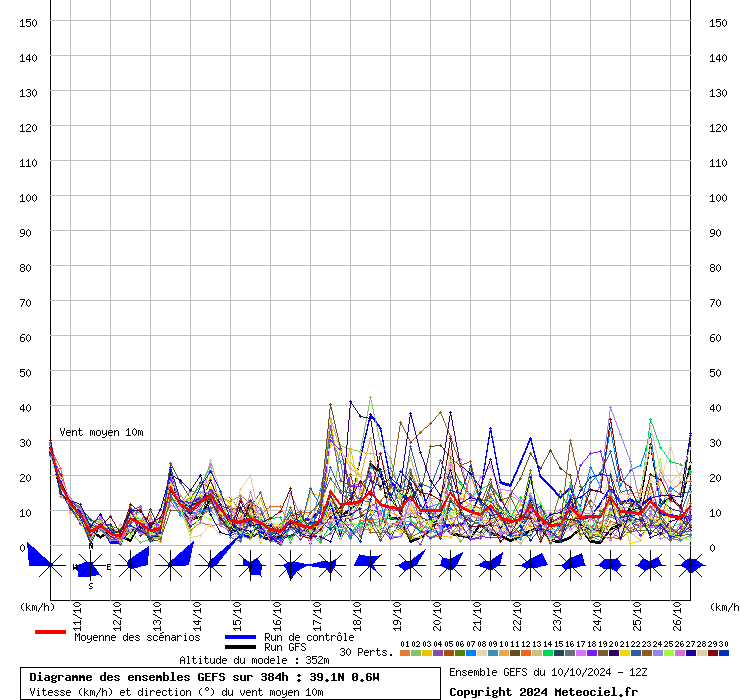Screen dimensions: 740x700
Task: Click the Ensemble GEFS du 10/10/2024 - 12Z text
Action: click(548, 672)
